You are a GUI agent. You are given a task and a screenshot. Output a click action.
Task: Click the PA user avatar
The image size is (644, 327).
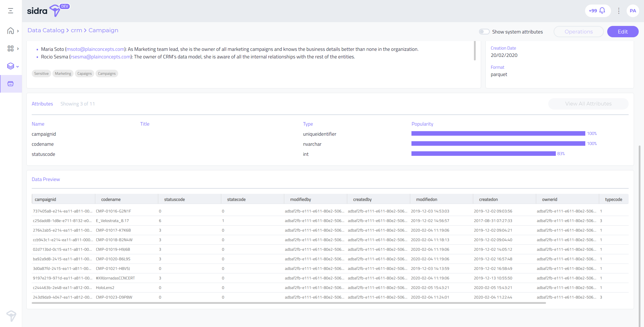[x=632, y=11]
